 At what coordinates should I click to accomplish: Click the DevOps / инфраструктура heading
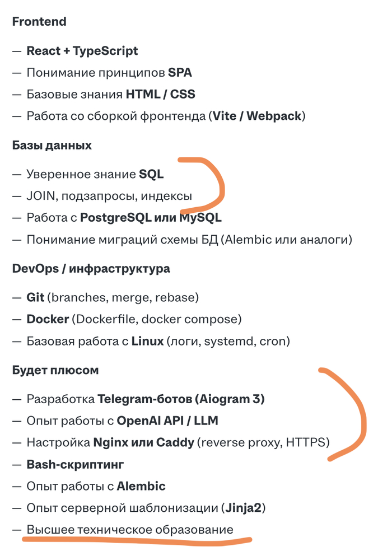point(91,269)
